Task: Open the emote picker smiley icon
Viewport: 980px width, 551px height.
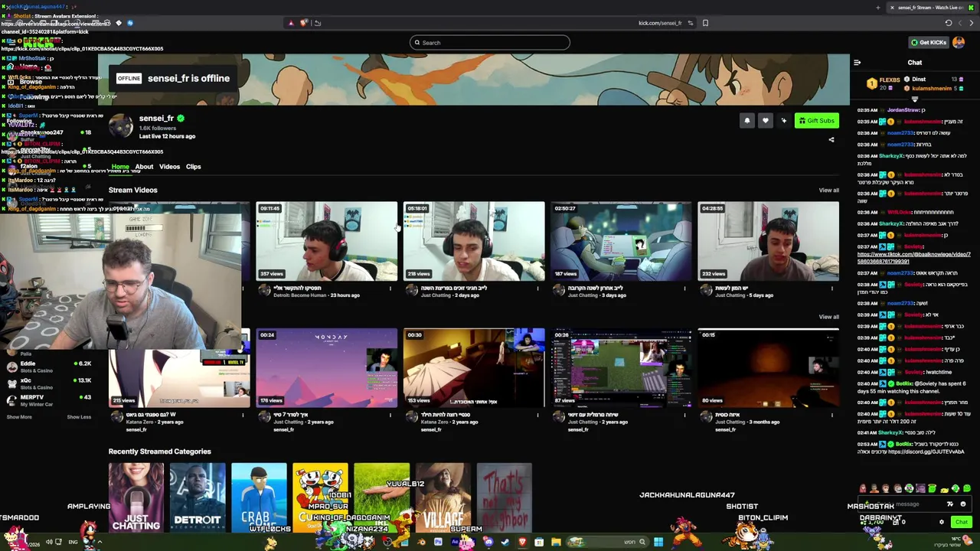Action: pyautogui.click(x=962, y=504)
